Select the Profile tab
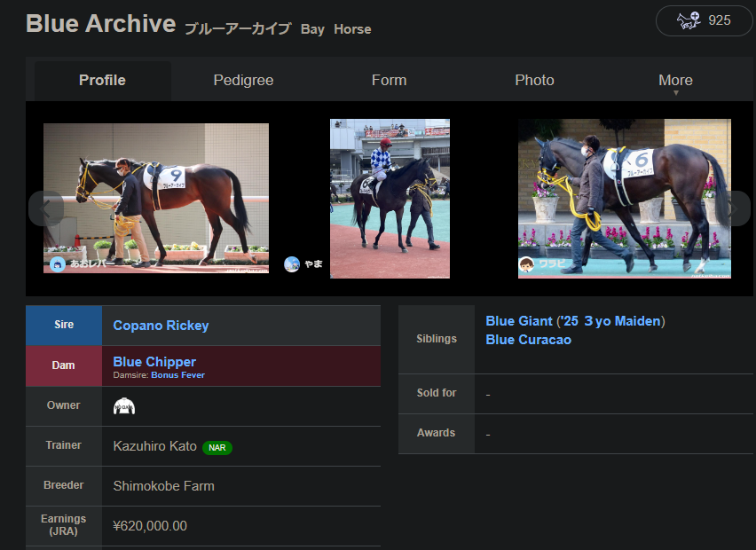This screenshot has height=550, width=756. [x=102, y=81]
